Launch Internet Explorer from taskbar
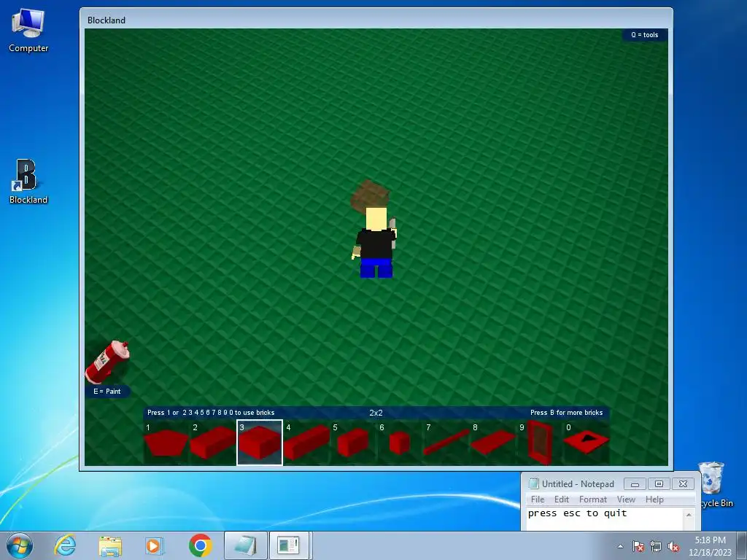The width and height of the screenshot is (747, 560). [64, 545]
